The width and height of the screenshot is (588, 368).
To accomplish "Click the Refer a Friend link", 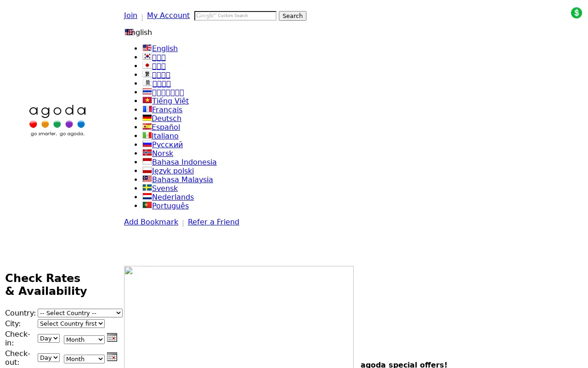I will 214,222.
